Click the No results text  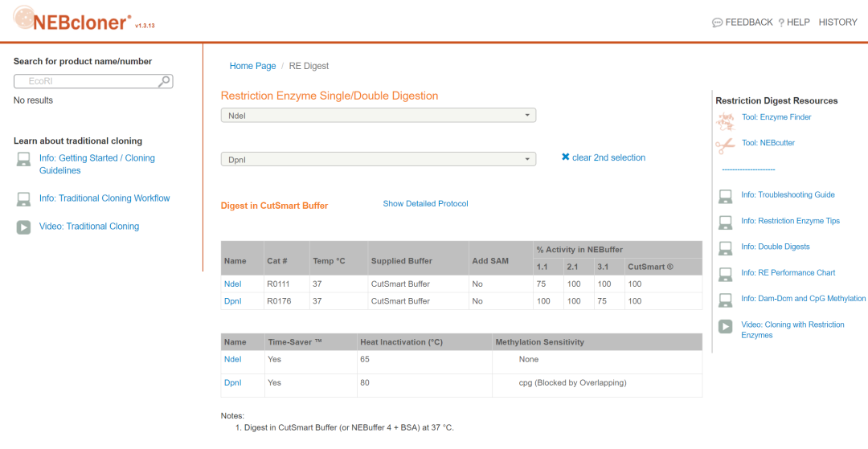click(x=33, y=100)
